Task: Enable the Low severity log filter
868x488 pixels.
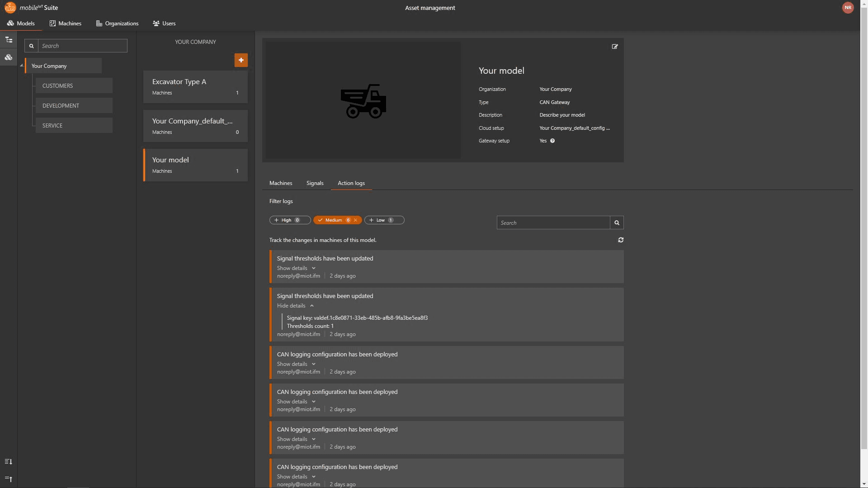Action: point(384,220)
